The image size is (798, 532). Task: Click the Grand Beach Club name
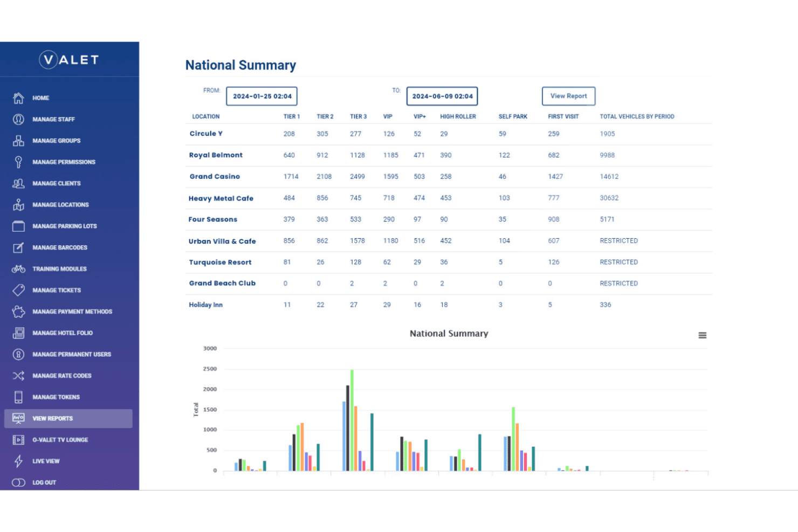click(222, 284)
